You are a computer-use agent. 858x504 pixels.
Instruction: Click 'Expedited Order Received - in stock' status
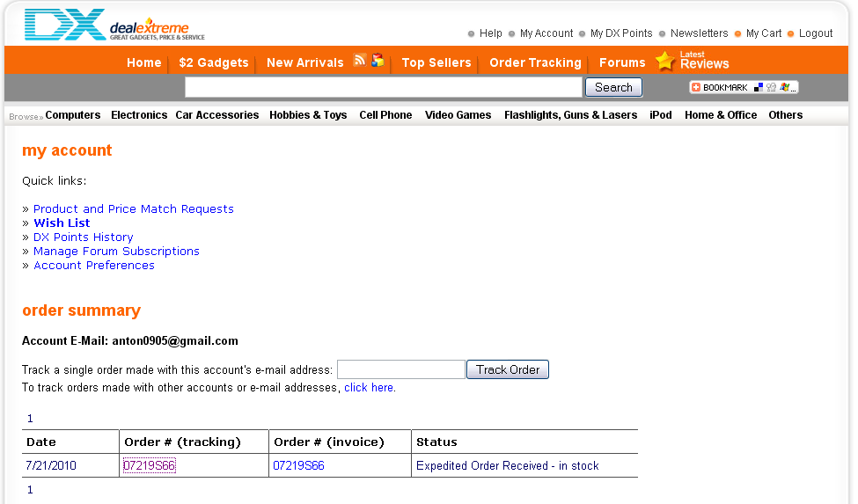pyautogui.click(x=507, y=465)
